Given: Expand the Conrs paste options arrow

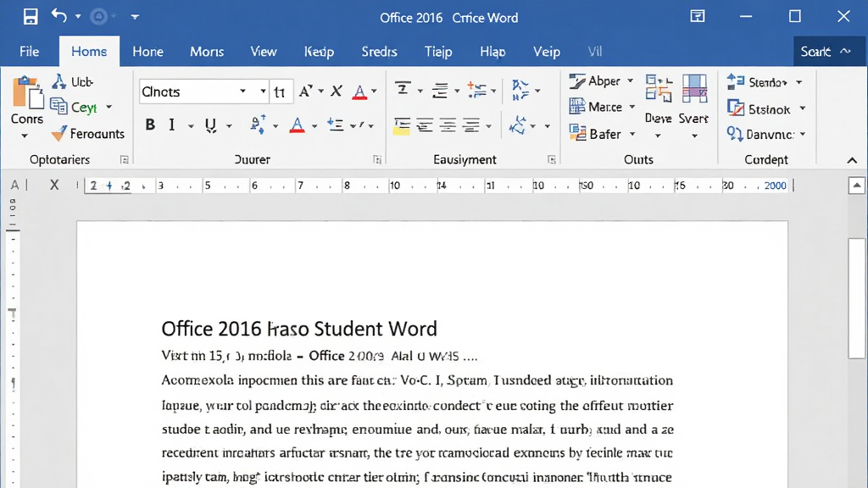Looking at the screenshot, I should (x=25, y=135).
